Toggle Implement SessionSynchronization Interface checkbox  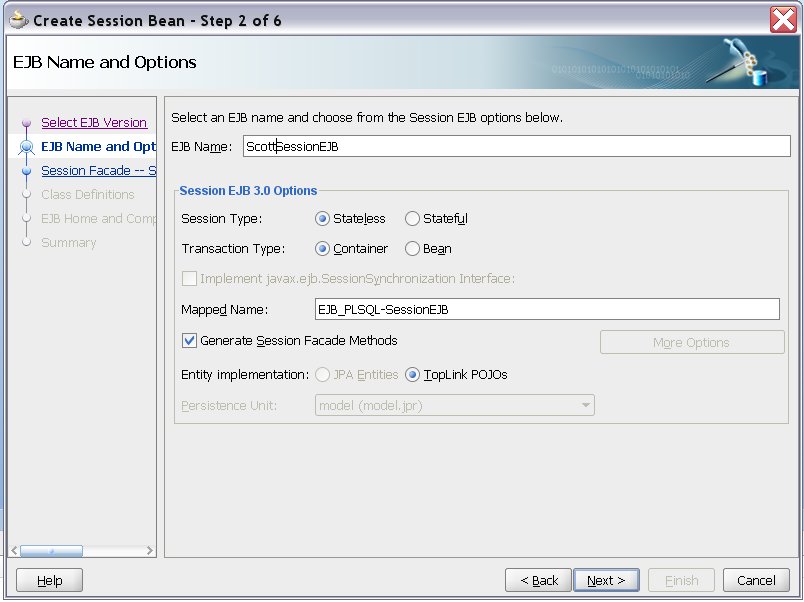point(189,278)
